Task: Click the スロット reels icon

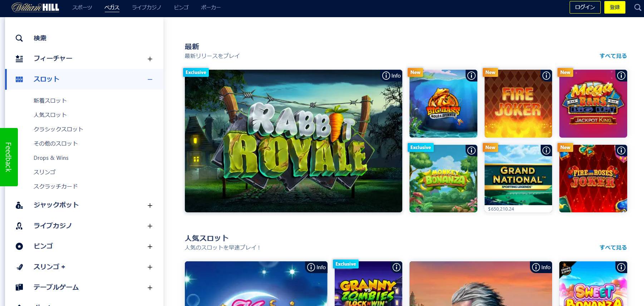Action: pos(19,79)
